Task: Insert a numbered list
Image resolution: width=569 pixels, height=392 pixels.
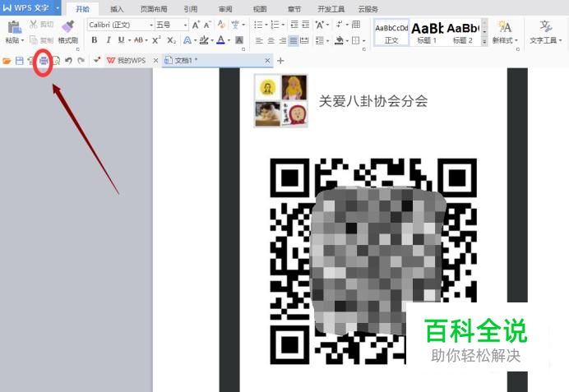Action: click(275, 25)
